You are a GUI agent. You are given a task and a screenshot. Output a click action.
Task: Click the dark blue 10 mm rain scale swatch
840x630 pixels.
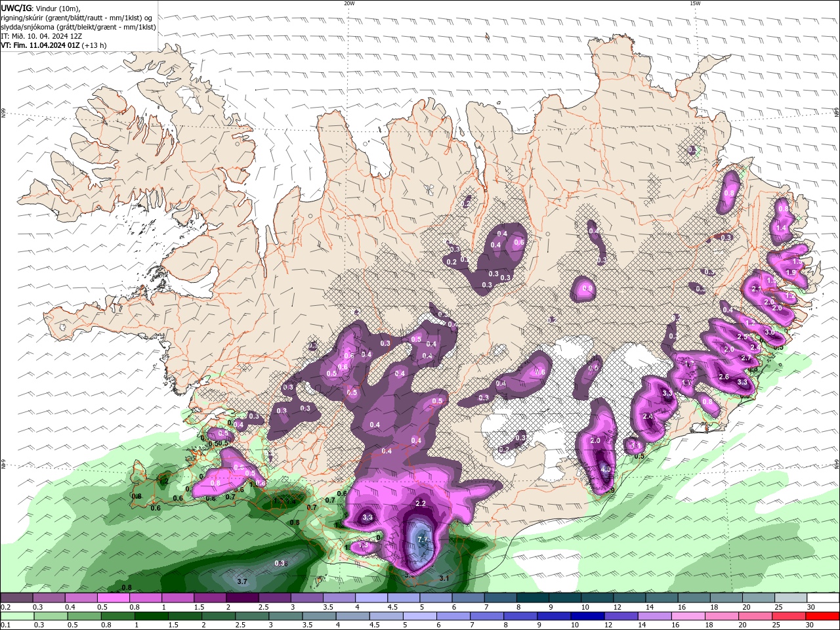coord(587,617)
